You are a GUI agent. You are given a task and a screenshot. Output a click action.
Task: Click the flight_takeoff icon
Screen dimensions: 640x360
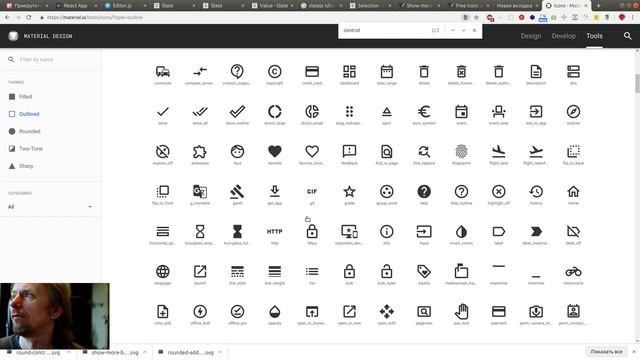coord(536,151)
